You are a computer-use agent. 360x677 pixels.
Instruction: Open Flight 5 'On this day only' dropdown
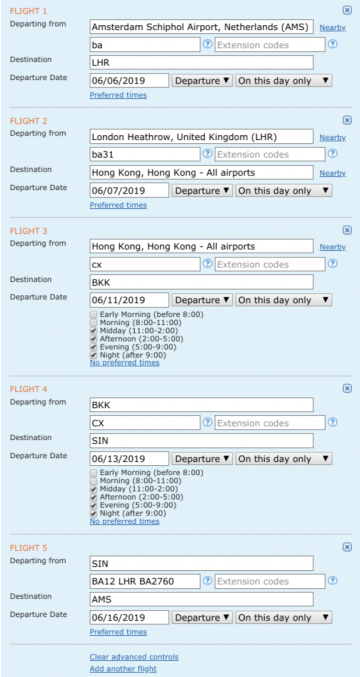point(284,617)
